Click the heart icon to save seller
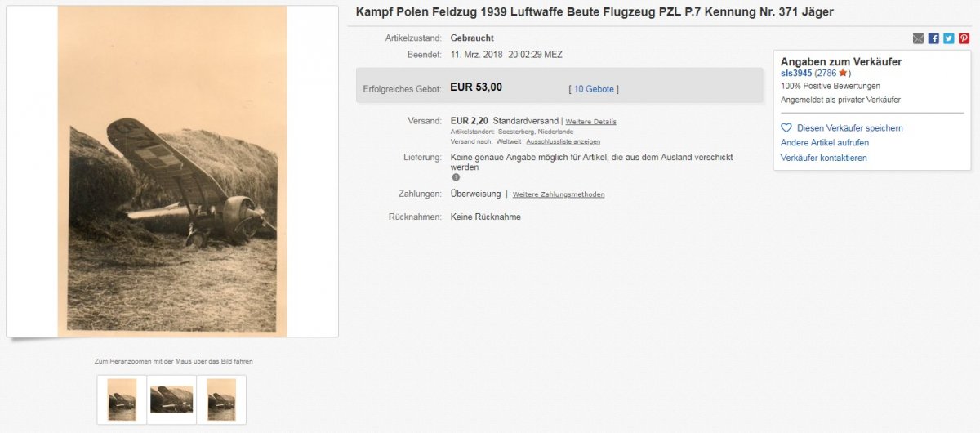Image resolution: width=980 pixels, height=433 pixels. pos(786,128)
